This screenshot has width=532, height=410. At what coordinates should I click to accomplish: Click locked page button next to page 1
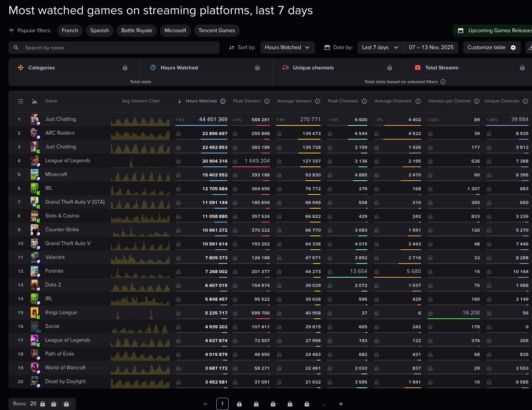[x=239, y=404]
